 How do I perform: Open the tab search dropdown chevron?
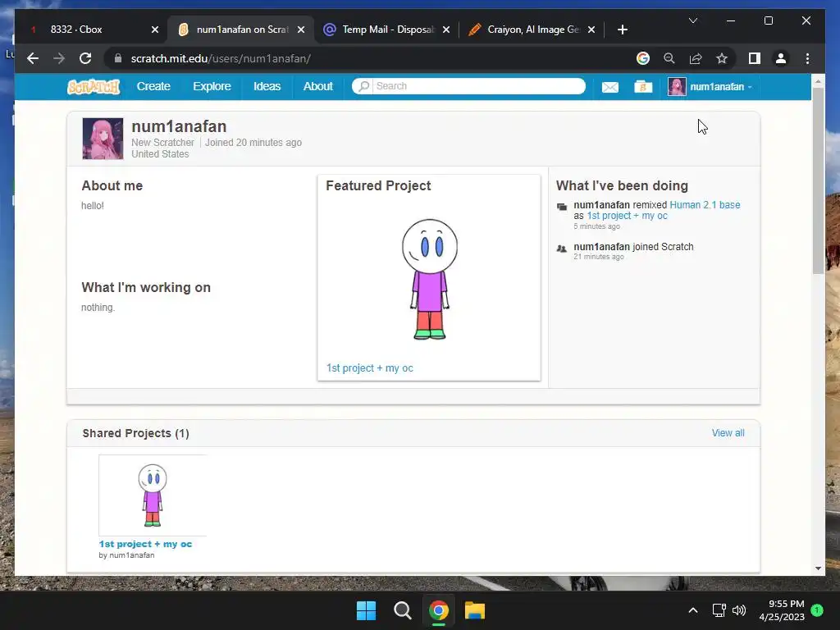coord(692,21)
